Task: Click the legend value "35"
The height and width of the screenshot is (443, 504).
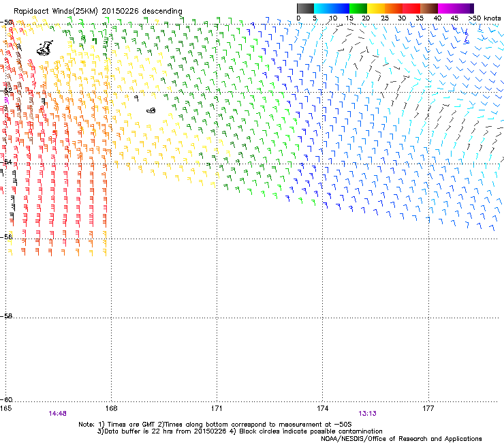Action: click(420, 18)
